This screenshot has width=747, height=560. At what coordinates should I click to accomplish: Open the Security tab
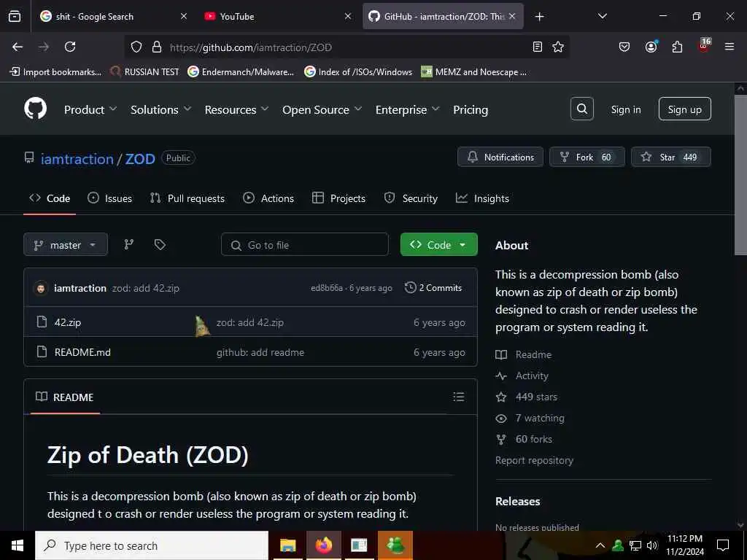coord(411,198)
